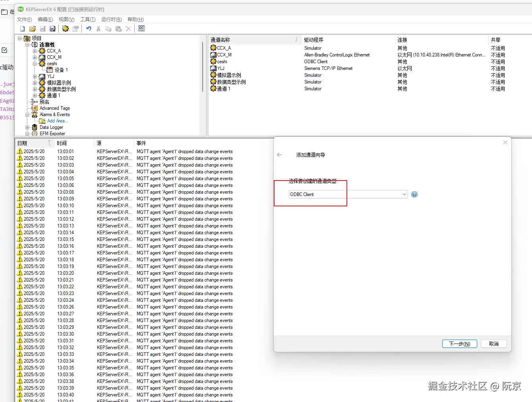Expand the 模拟器示例 channel node
The height and width of the screenshot is (402, 532).
tap(35, 83)
